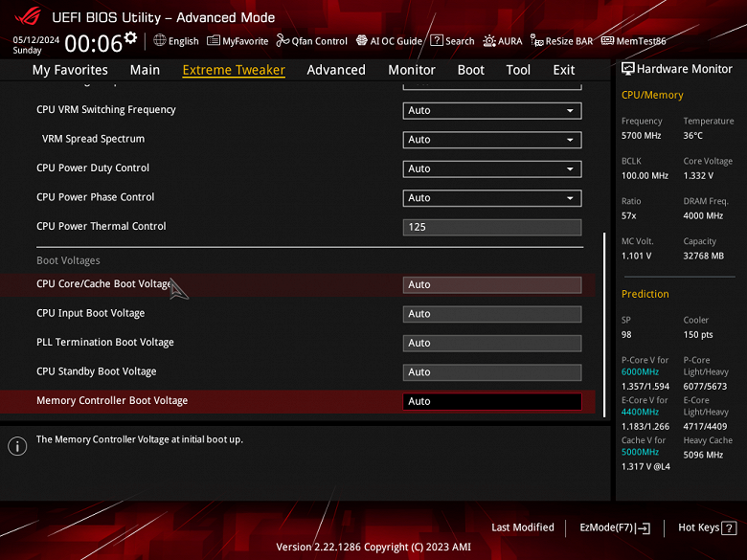Click the Hardware Monitor display icon

point(628,69)
